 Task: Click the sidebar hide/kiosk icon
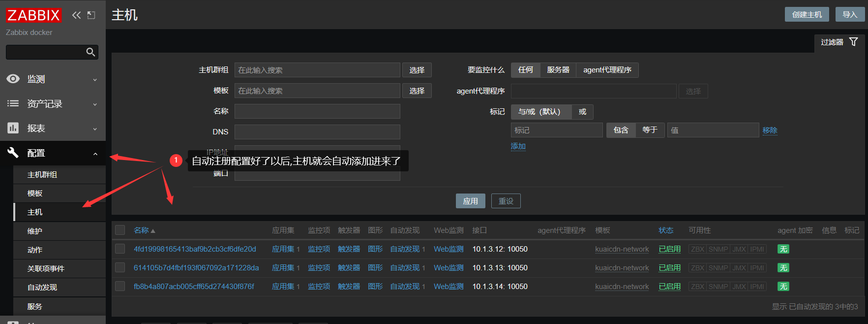pyautogui.click(x=91, y=15)
